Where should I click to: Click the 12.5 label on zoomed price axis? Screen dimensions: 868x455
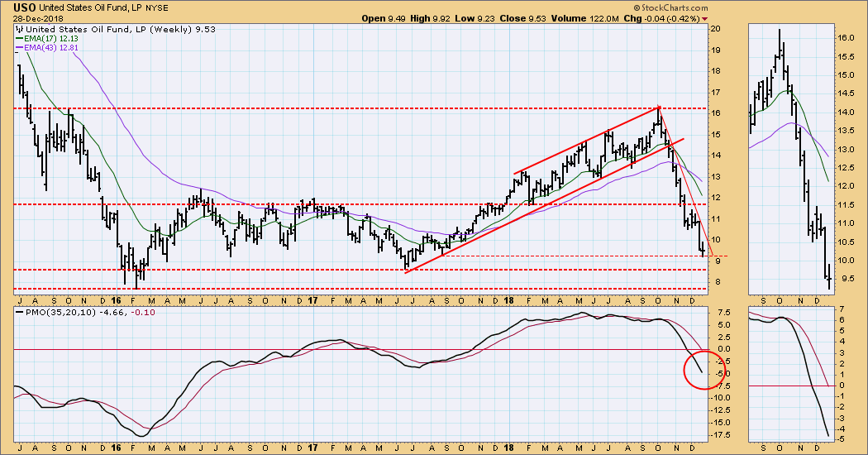tap(845, 167)
